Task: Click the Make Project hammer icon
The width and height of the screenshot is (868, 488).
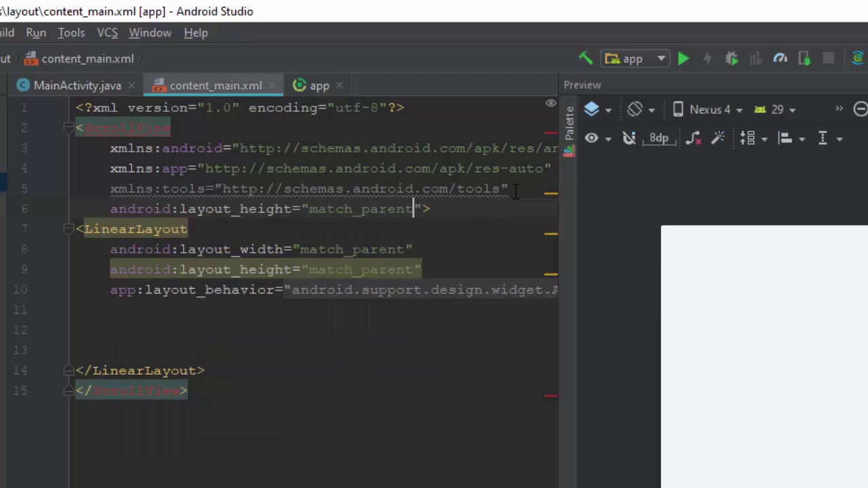Action: tap(585, 59)
